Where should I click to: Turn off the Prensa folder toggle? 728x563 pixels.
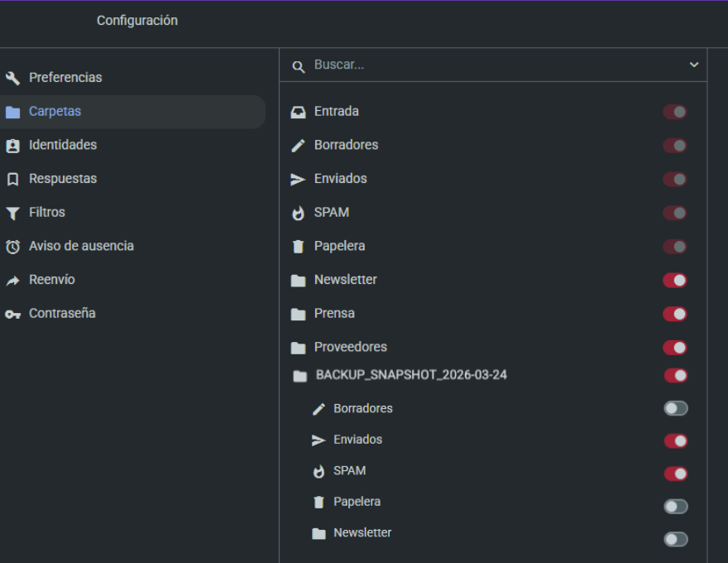675,314
